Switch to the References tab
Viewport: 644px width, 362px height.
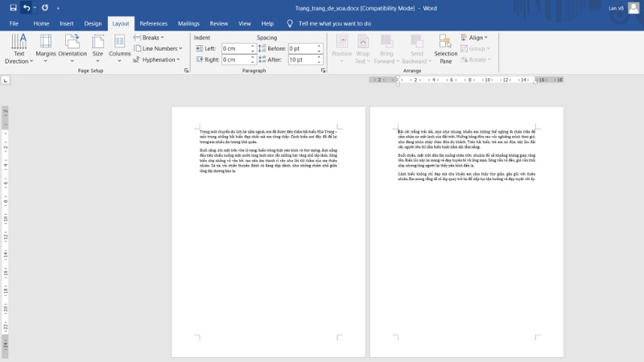coord(154,24)
